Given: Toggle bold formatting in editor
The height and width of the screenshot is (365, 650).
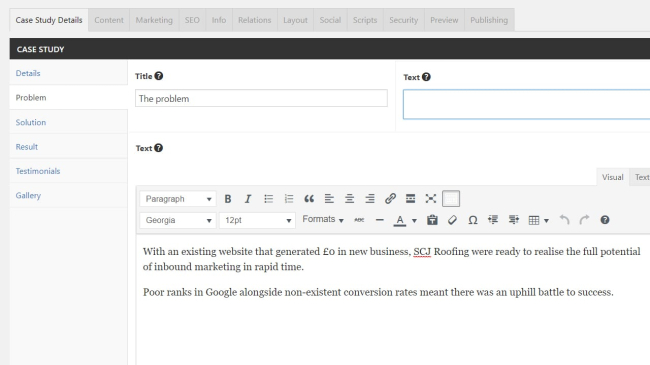Looking at the screenshot, I should point(228,199).
